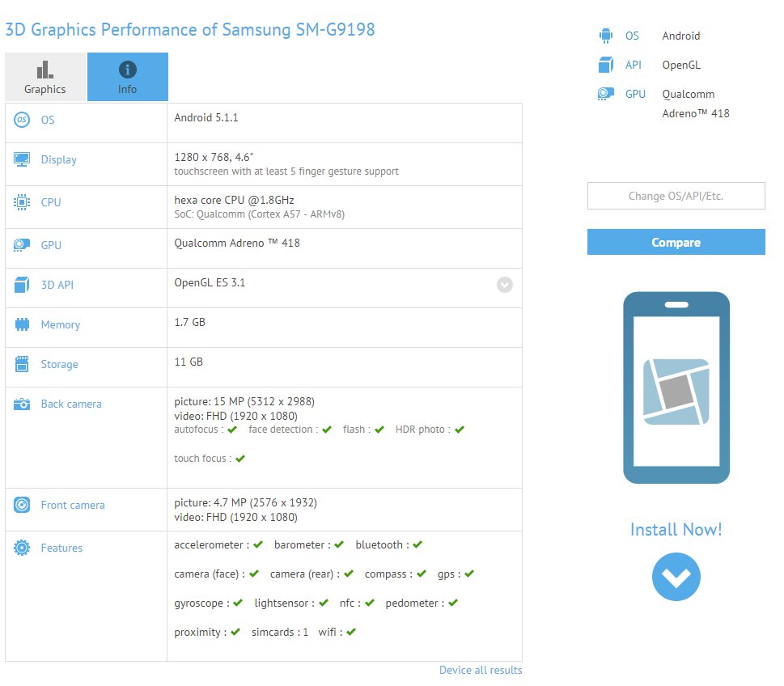This screenshot has height=686, width=784.
Task: Click the 3D API row label
Action: click(x=57, y=285)
